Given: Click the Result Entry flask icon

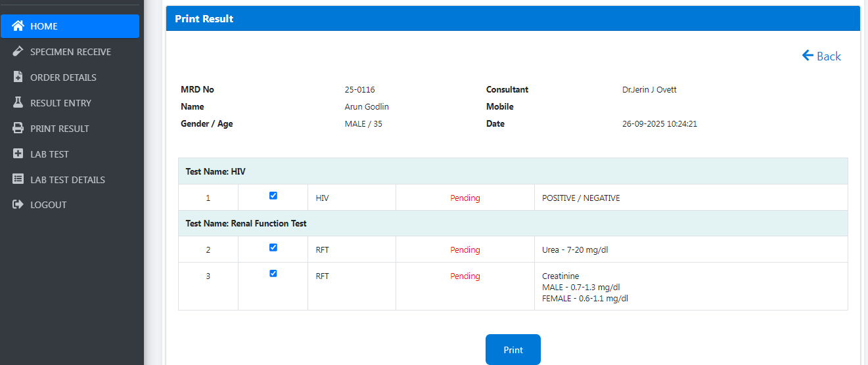Looking at the screenshot, I should (x=18, y=103).
